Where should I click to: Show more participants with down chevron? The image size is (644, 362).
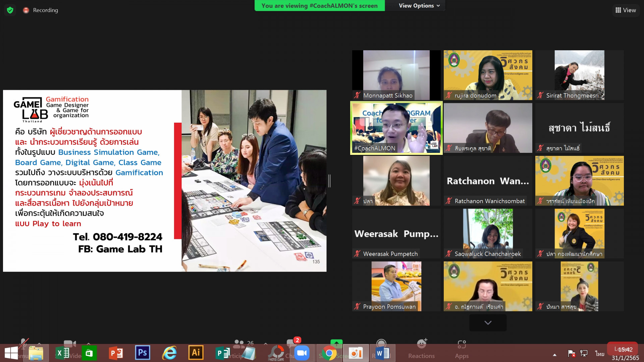(488, 322)
